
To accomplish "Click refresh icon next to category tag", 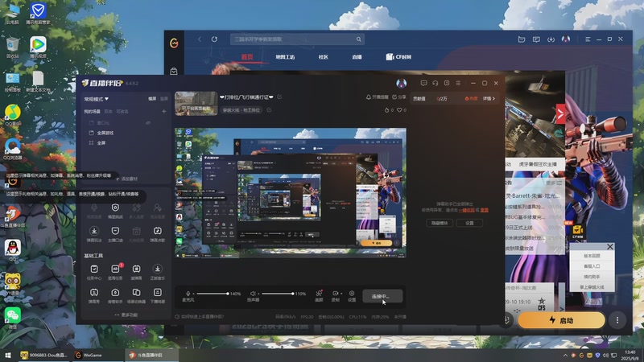I will coord(269,110).
